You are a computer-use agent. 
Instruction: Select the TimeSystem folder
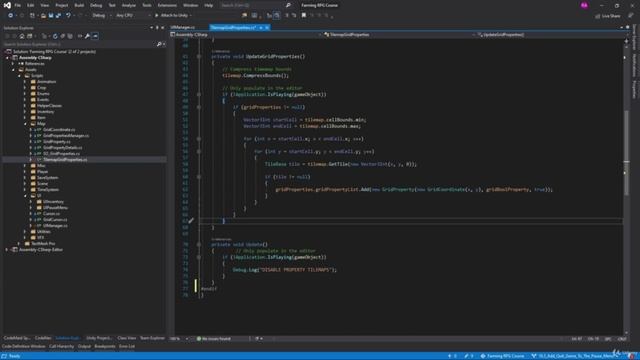(48, 190)
